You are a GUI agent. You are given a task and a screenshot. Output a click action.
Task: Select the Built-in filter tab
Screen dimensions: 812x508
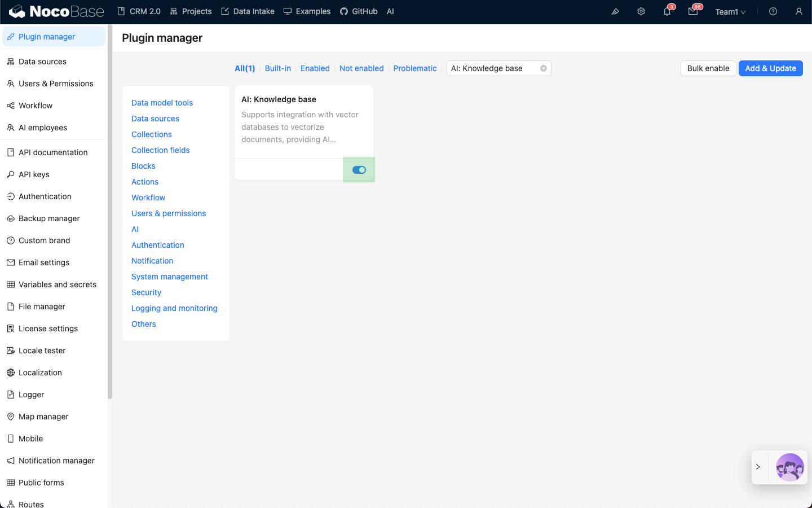click(x=278, y=68)
